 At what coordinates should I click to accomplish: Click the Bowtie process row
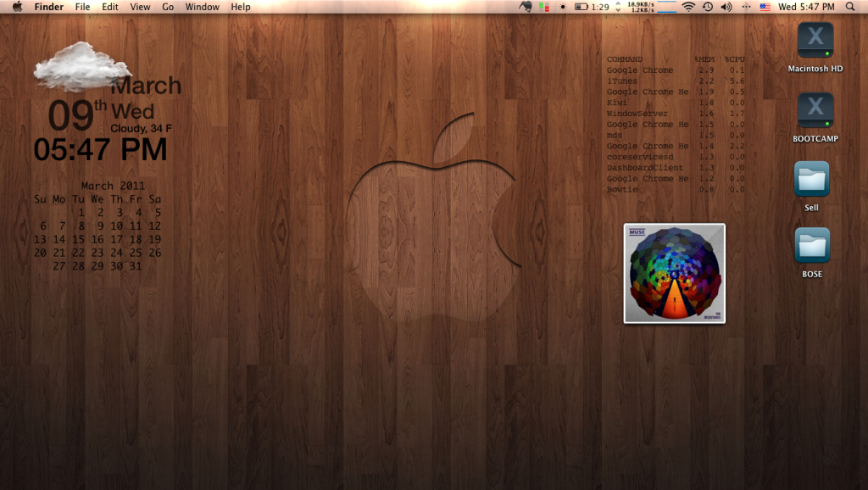676,189
